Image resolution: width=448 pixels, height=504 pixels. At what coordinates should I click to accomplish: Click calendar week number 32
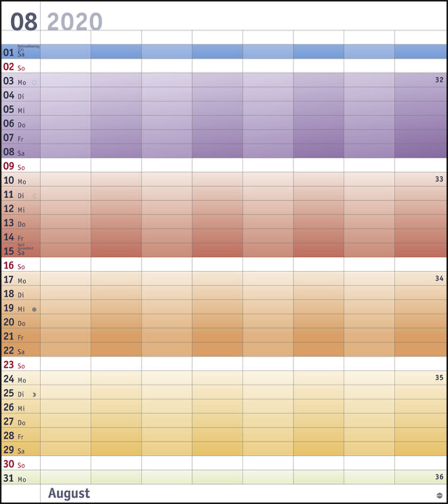pos(439,80)
